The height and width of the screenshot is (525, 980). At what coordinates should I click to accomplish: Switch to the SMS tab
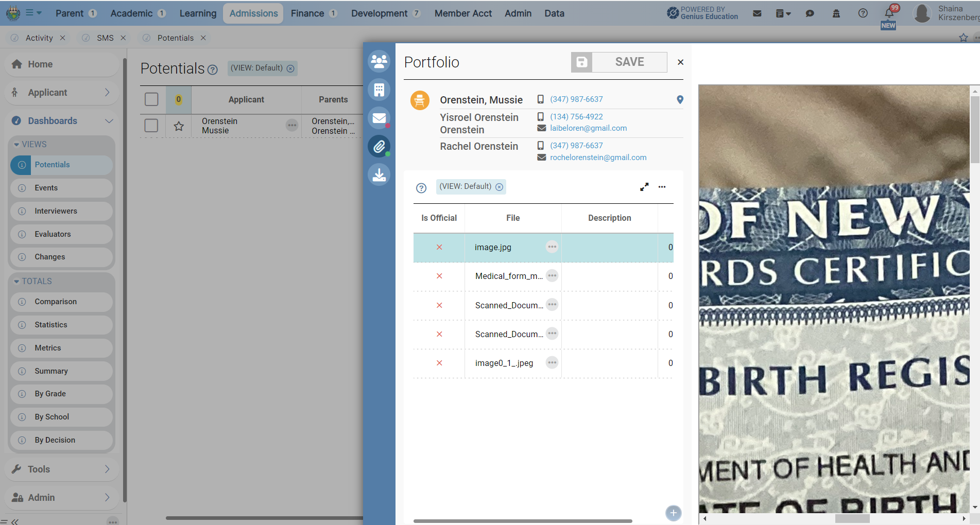click(x=105, y=38)
